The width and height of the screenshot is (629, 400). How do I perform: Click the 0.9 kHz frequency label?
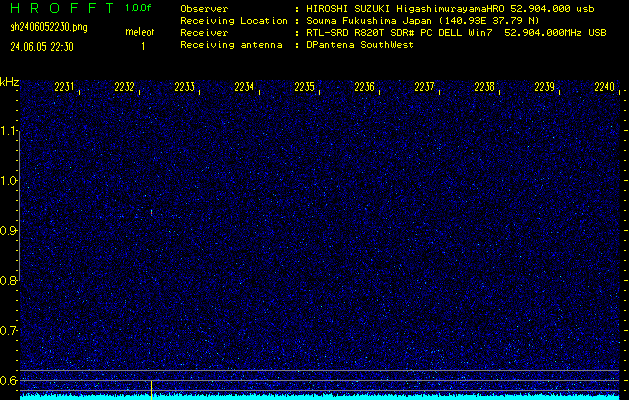click(x=10, y=231)
